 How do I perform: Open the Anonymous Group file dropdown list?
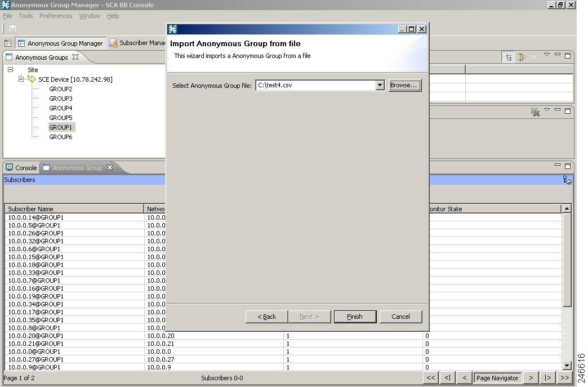point(379,85)
